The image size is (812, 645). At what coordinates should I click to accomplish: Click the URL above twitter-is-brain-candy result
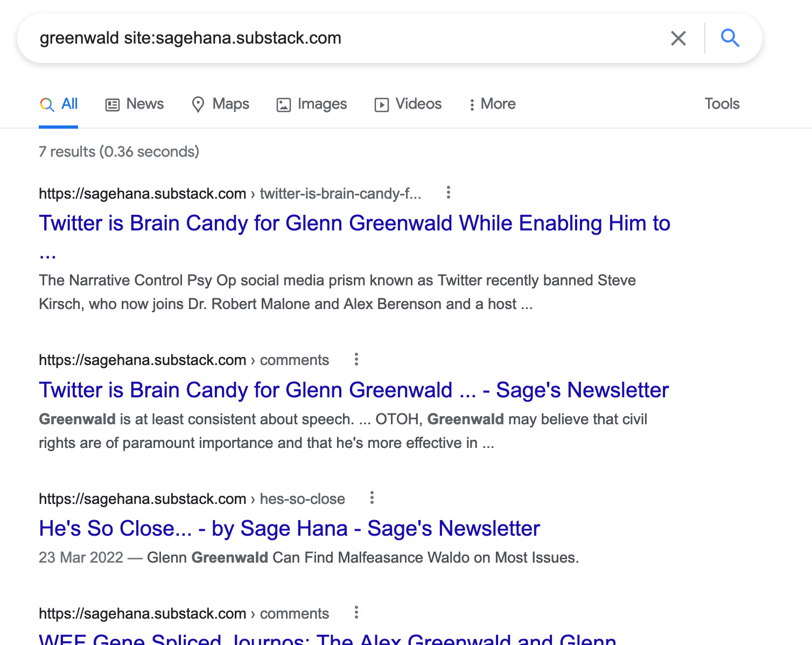pos(230,193)
